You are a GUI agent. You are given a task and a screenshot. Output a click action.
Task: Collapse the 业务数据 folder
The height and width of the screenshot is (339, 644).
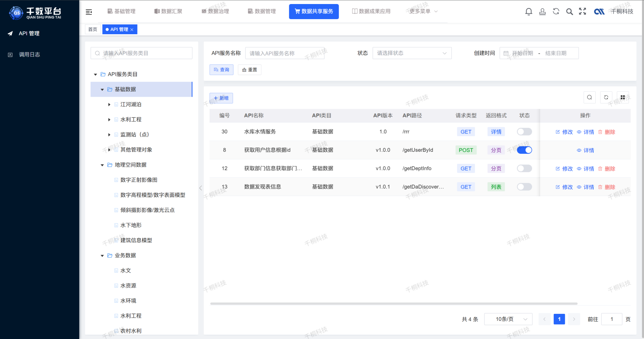[x=102, y=256]
